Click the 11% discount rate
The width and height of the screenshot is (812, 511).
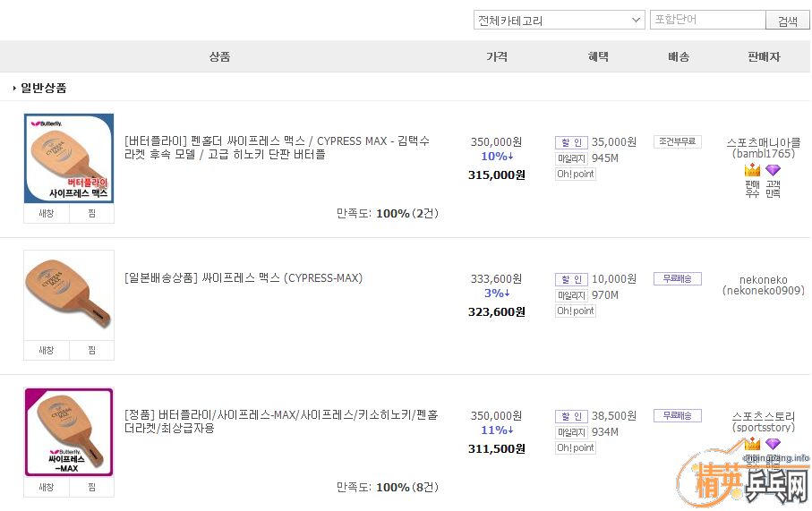(x=497, y=430)
